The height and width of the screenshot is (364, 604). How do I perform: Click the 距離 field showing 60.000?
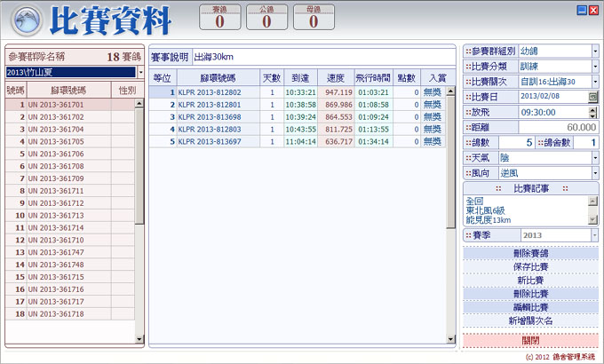(559, 127)
